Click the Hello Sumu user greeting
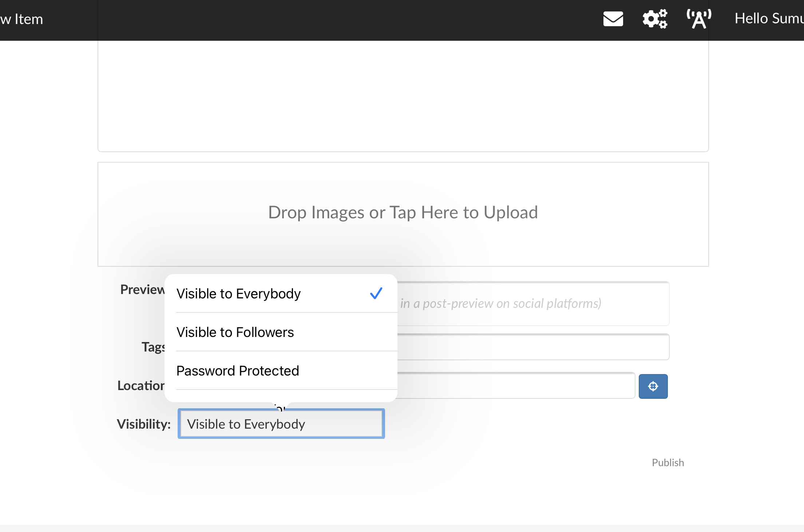Image resolution: width=804 pixels, height=532 pixels. point(768,19)
